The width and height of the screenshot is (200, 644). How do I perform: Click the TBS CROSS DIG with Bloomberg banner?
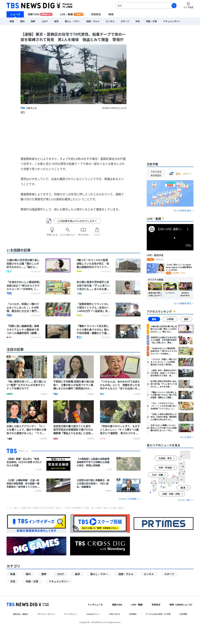[x=100, y=546]
